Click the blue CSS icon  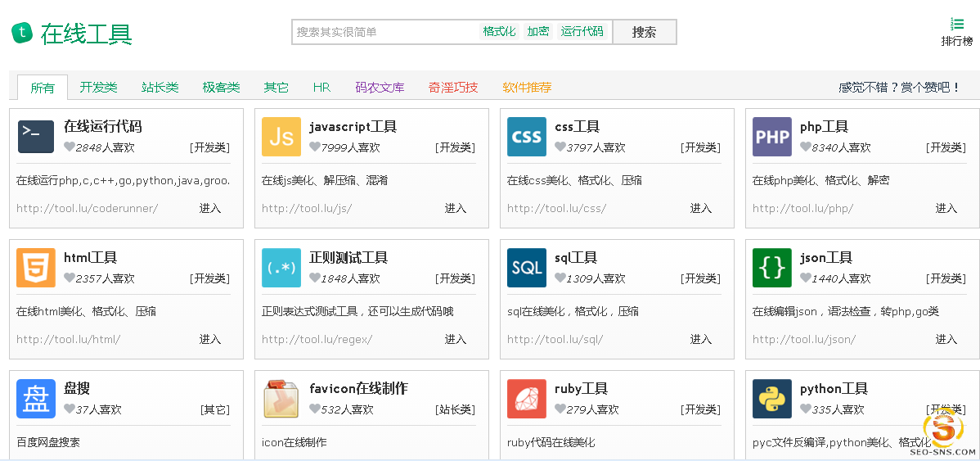tap(527, 137)
